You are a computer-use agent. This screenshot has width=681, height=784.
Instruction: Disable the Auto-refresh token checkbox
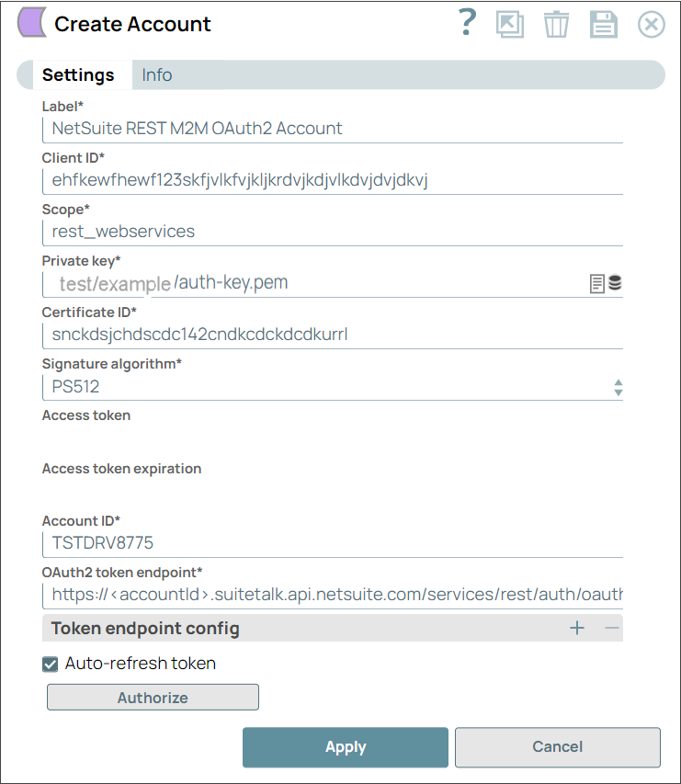click(51, 663)
